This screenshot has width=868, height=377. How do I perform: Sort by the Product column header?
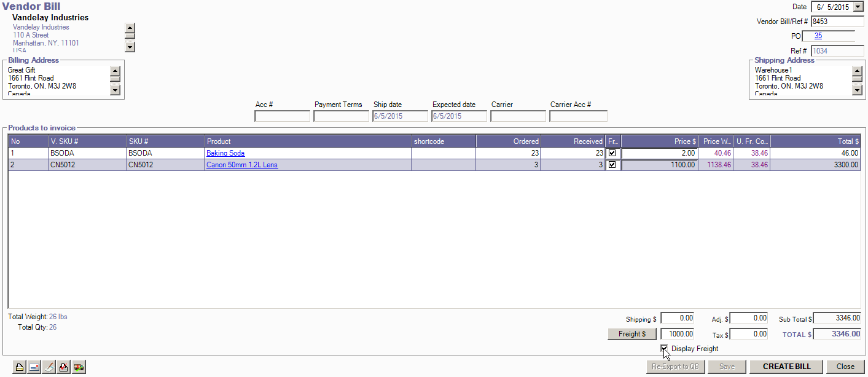coord(308,141)
